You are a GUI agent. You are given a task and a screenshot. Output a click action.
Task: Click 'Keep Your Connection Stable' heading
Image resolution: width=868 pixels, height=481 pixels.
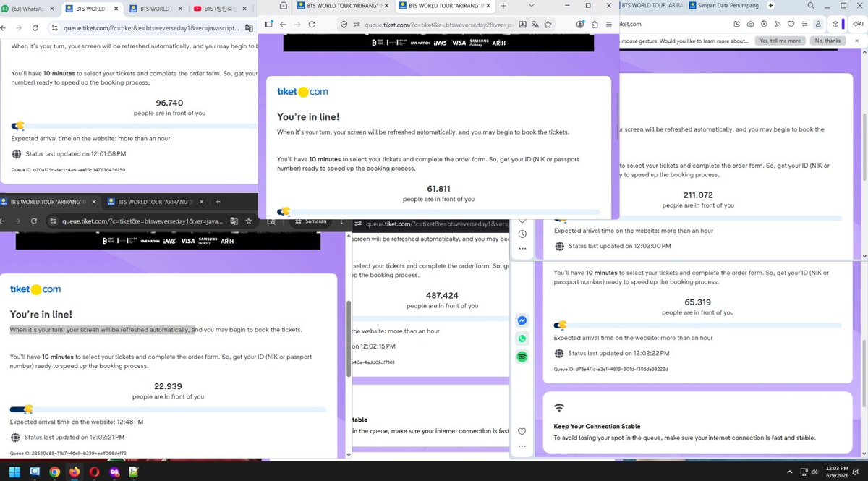[x=597, y=427]
